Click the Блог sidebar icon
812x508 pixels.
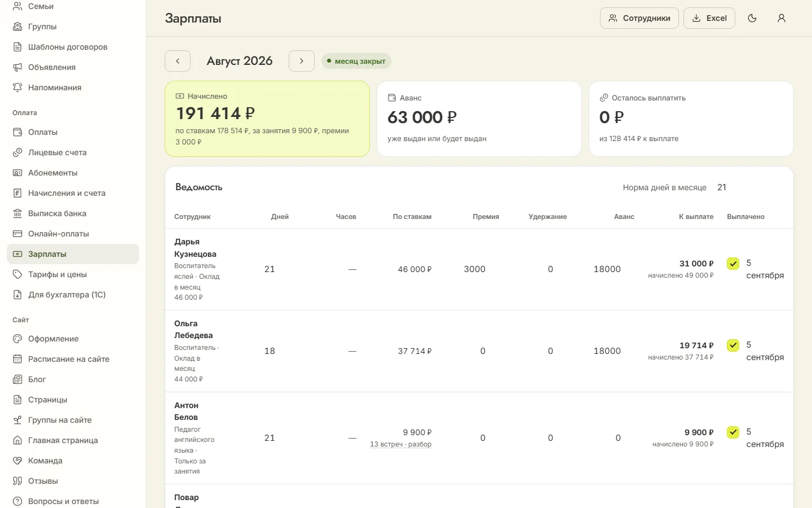[17, 379]
